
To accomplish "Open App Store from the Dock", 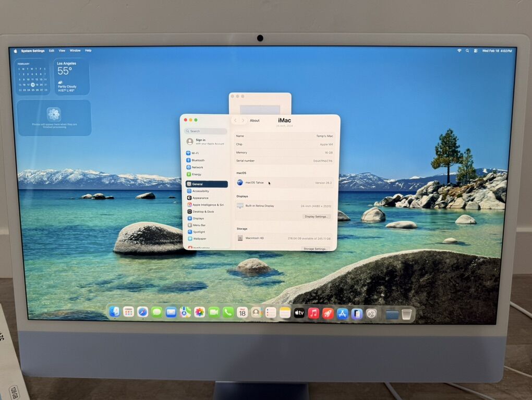I will point(342,313).
